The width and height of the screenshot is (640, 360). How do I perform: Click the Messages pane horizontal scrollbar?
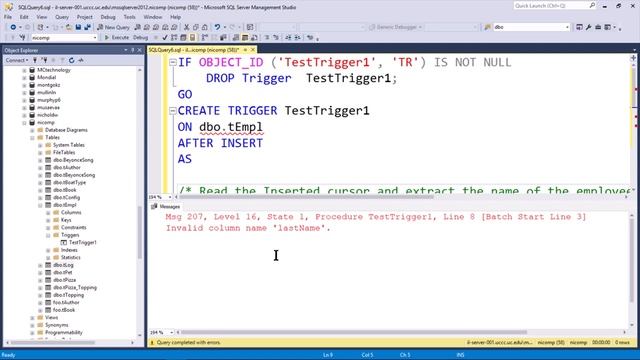click(x=354, y=333)
